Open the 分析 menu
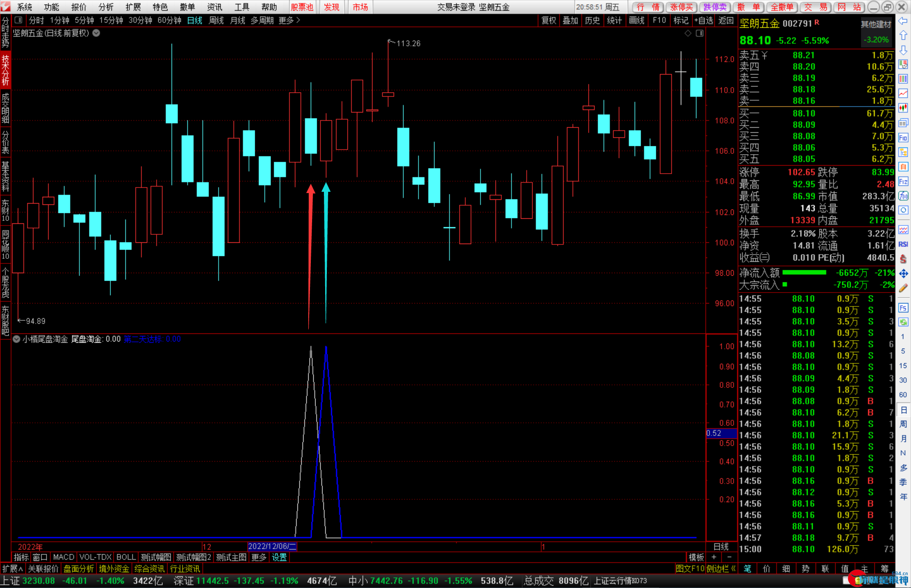 106,7
